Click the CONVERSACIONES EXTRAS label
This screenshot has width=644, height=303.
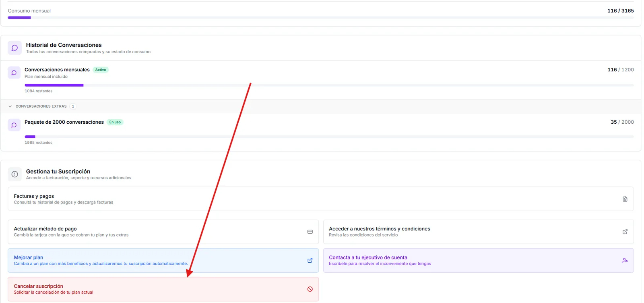41,106
